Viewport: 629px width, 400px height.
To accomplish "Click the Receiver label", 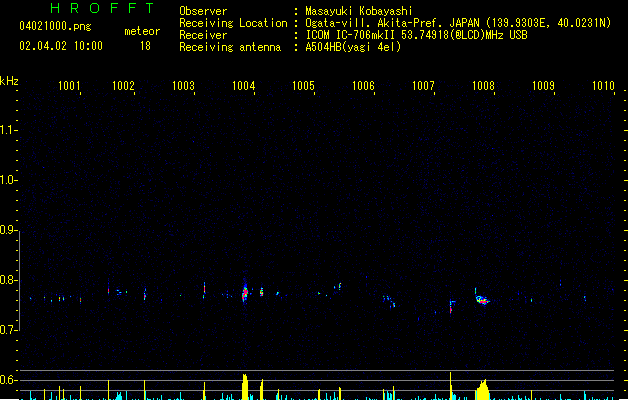I will tap(203, 35).
